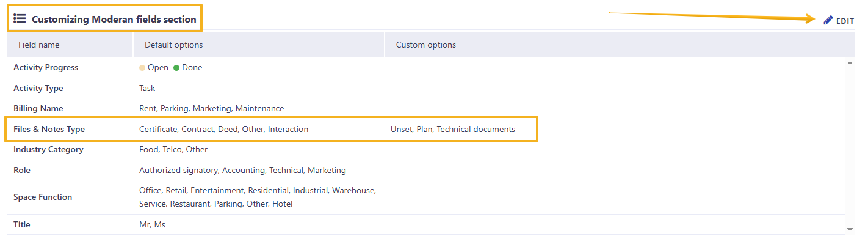Click Office, Retail, Entertainment space options
This screenshot has height=247, width=868.
click(258, 197)
